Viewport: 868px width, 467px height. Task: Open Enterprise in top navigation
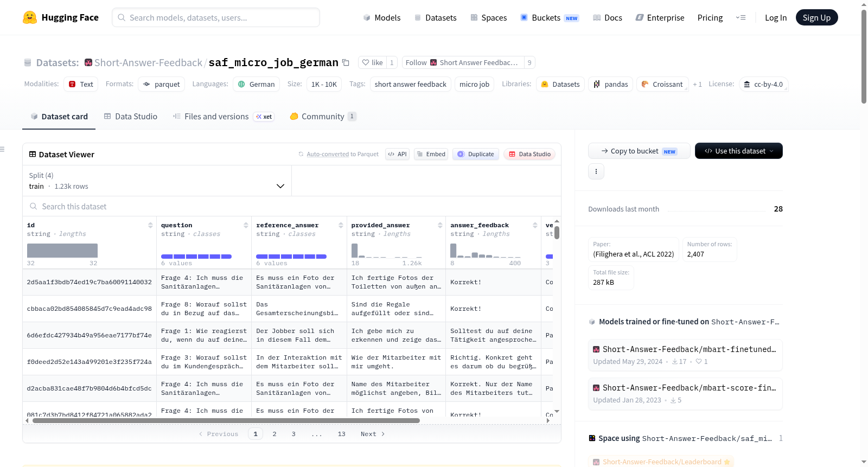(660, 17)
